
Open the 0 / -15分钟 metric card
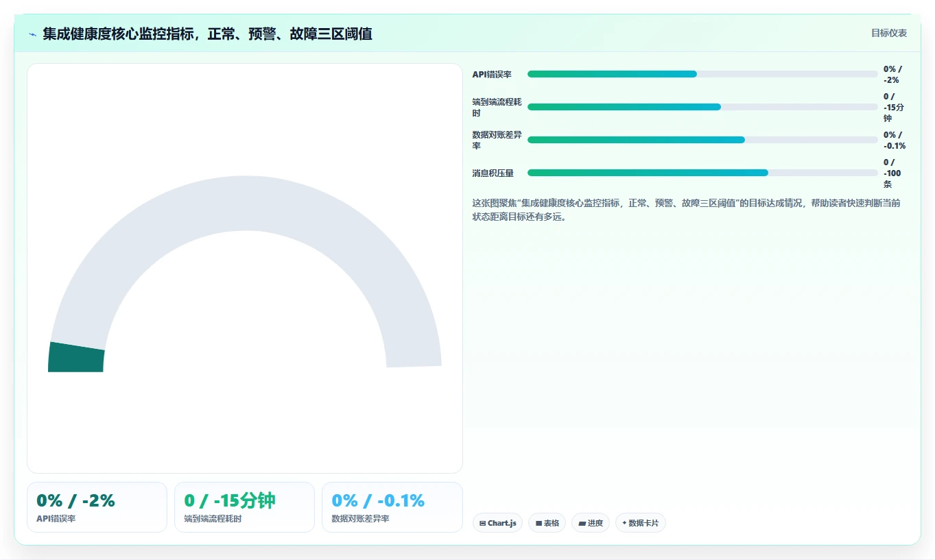click(x=244, y=507)
